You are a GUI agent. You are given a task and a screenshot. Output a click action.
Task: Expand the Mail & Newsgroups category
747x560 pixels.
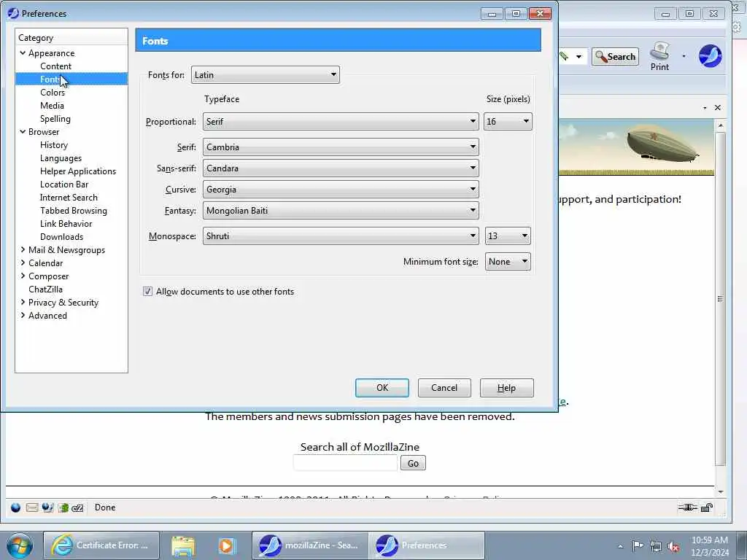coord(23,249)
